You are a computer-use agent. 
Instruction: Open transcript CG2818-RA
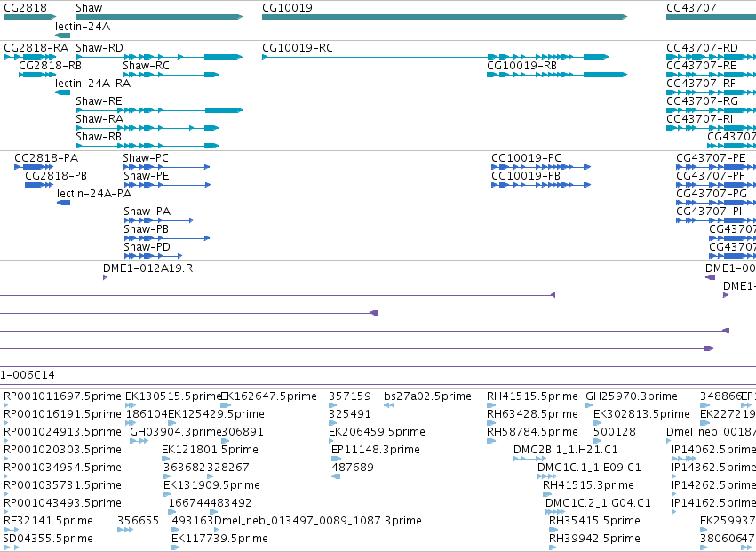click(36, 48)
